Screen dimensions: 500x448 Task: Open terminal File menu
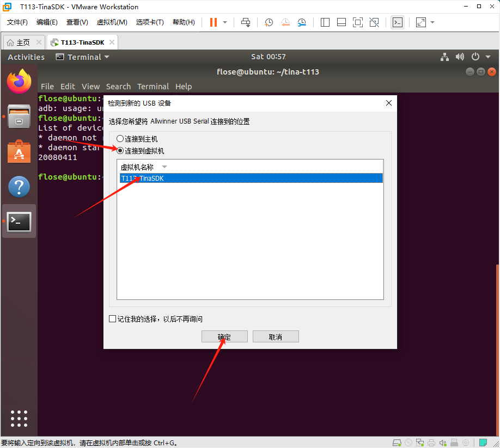[x=47, y=87]
